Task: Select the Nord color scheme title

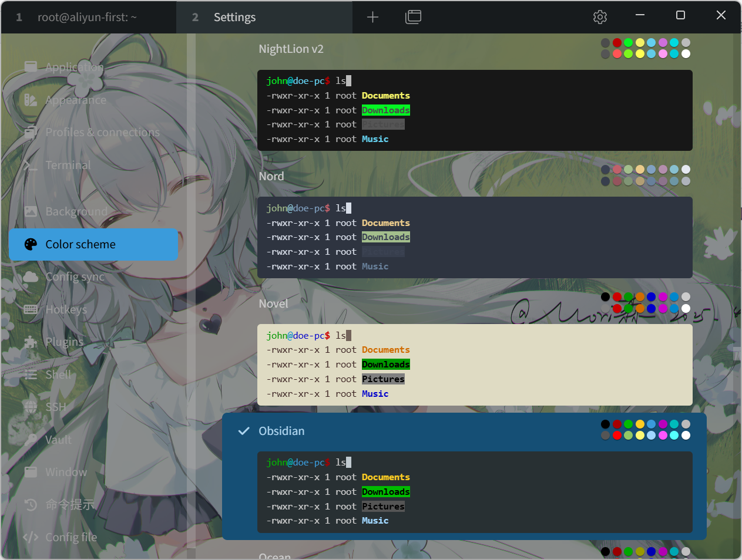Action: click(271, 176)
